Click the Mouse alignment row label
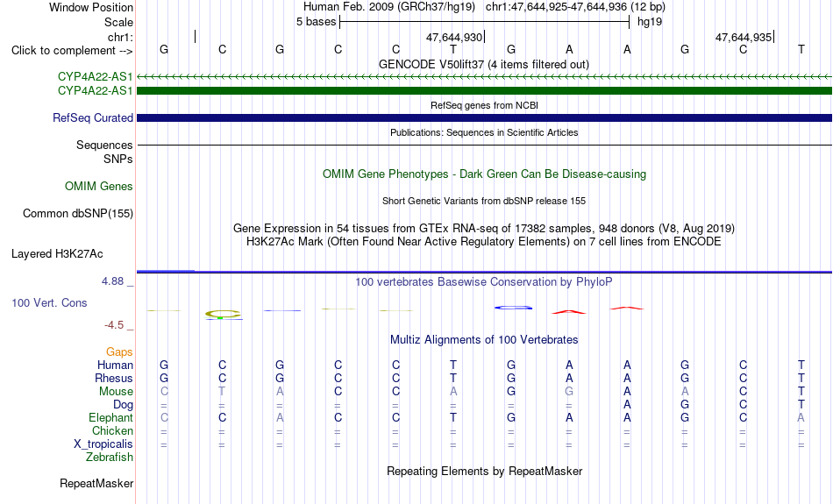Screen dimensions: 833x504 (x=116, y=392)
